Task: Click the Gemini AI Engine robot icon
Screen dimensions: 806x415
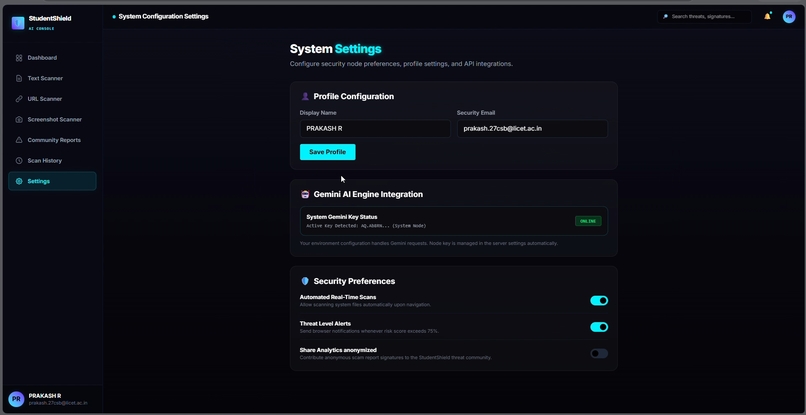Action: [305, 194]
